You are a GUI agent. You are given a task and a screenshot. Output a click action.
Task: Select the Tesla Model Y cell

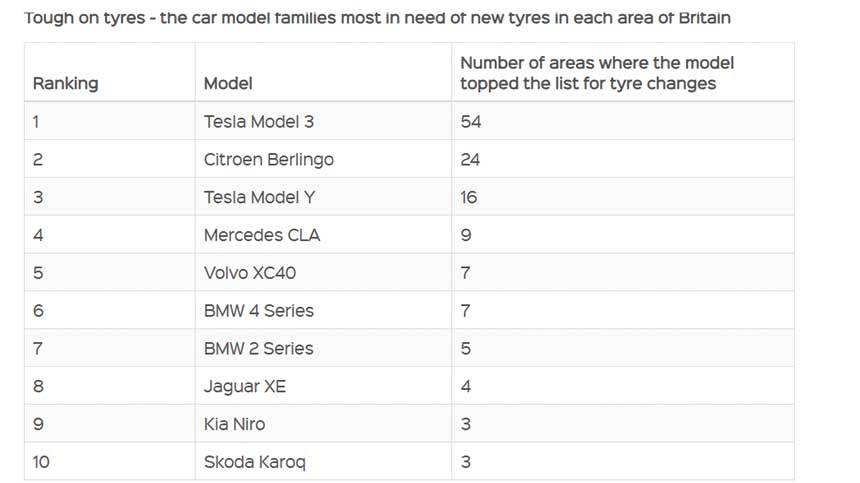[x=258, y=198]
